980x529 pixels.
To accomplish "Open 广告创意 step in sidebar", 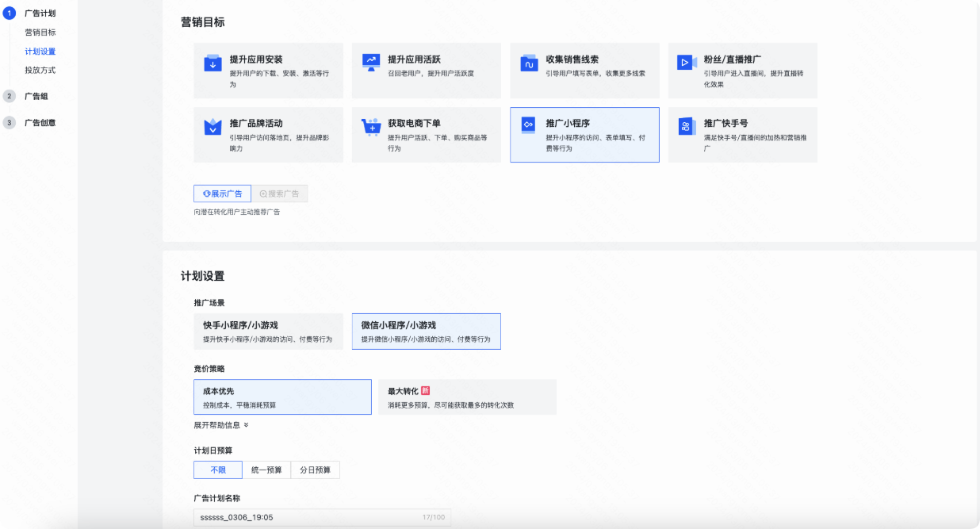I will [x=40, y=123].
